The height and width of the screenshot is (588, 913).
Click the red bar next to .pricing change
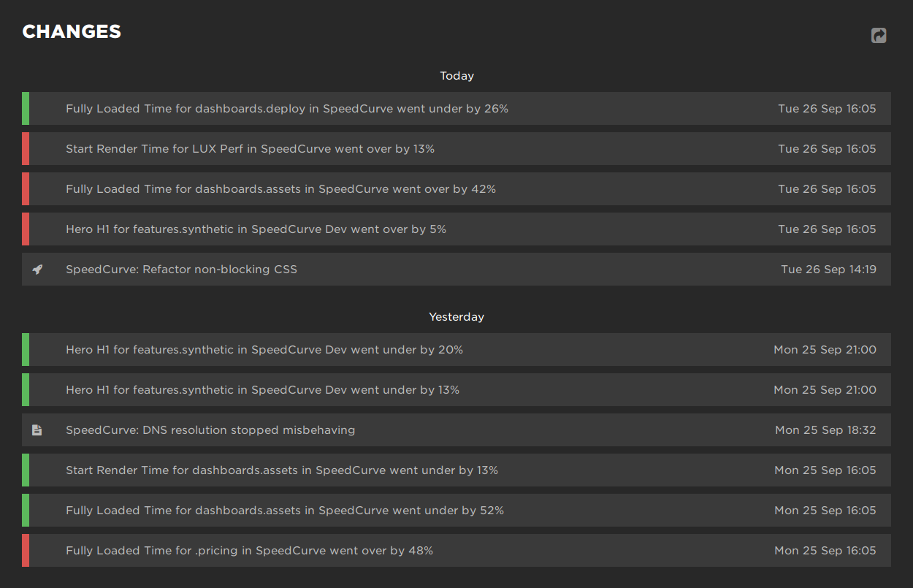pos(24,550)
